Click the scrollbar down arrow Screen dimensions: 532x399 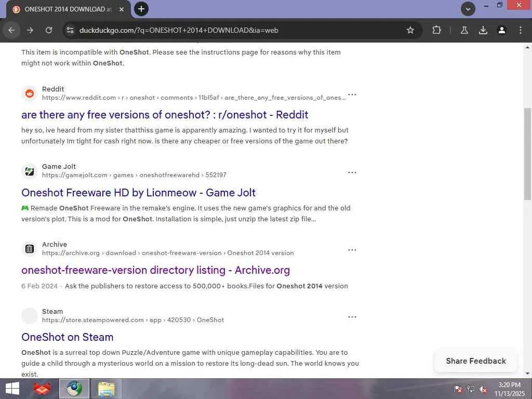click(527, 374)
